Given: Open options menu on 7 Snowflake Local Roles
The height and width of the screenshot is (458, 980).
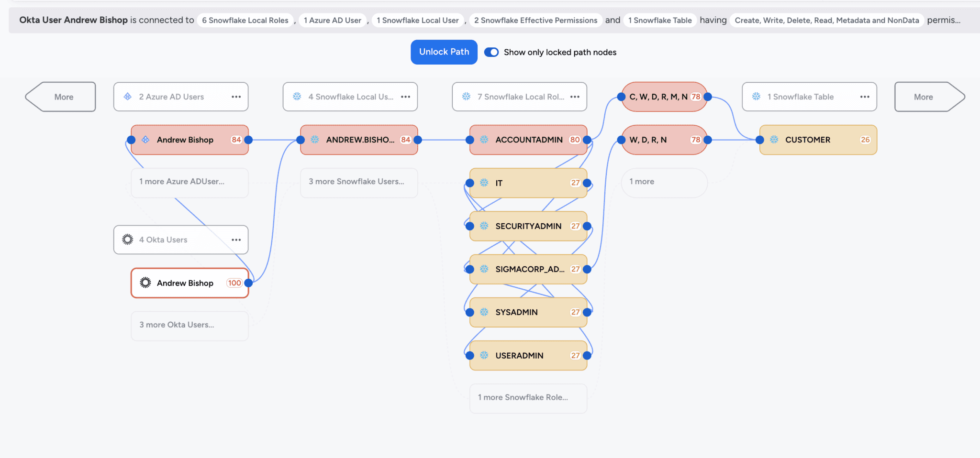Looking at the screenshot, I should [x=575, y=97].
